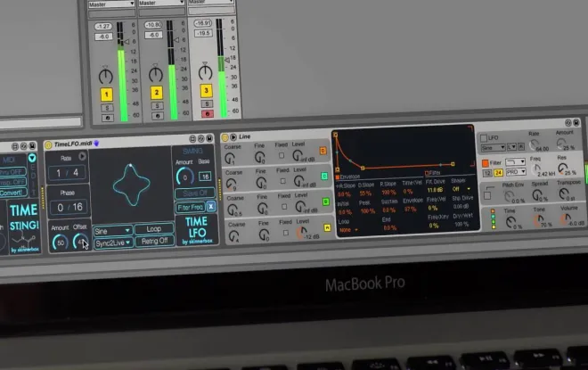Image resolution: width=588 pixels, height=370 pixels.
Task: Open the Shaper Off dropdown
Action: [461, 189]
